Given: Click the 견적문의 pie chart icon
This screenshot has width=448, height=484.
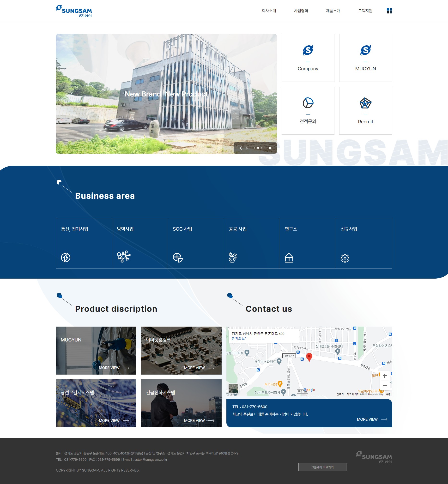Looking at the screenshot, I should tap(308, 103).
